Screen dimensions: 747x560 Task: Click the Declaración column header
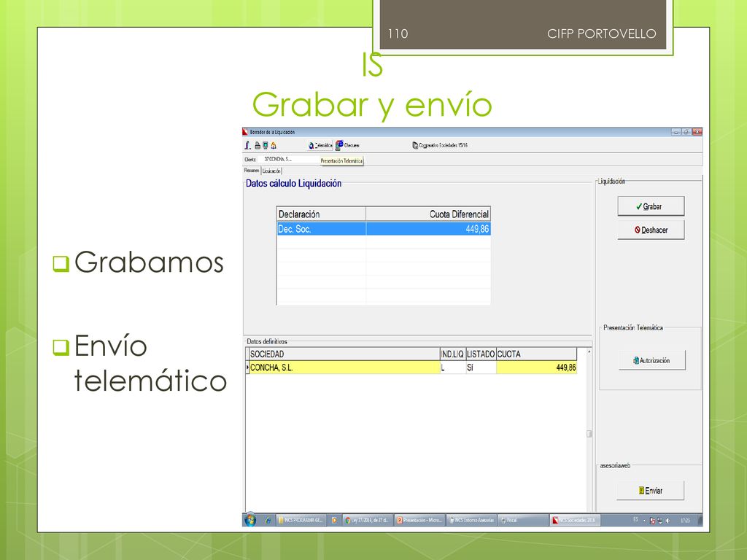(x=321, y=214)
